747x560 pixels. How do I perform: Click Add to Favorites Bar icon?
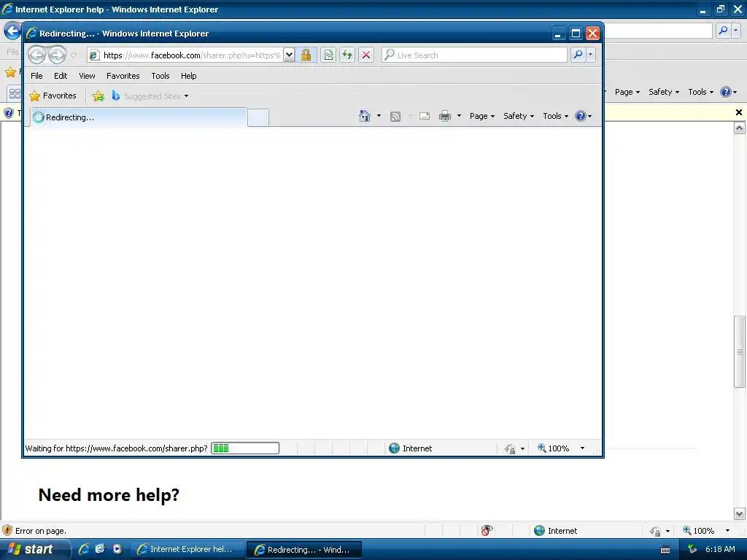(x=98, y=96)
